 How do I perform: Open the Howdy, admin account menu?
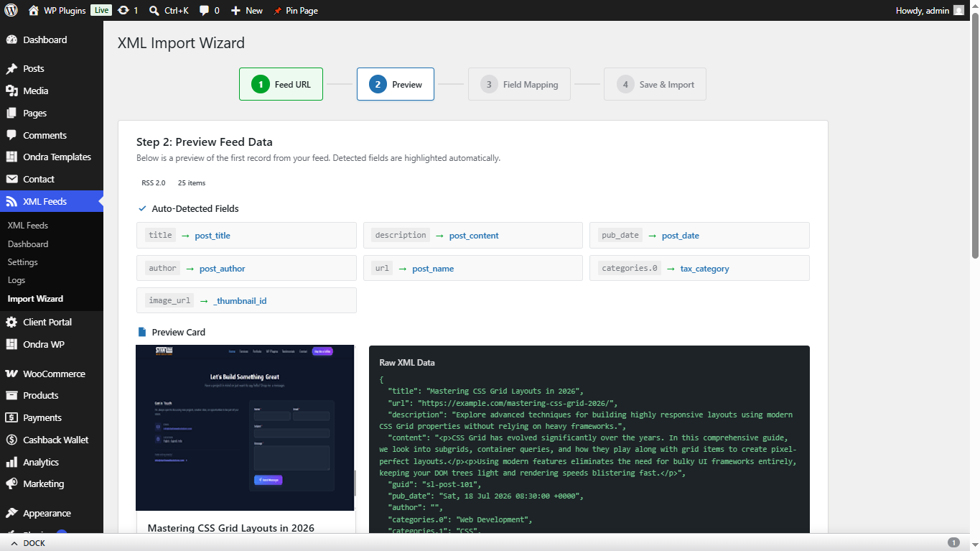click(x=930, y=10)
